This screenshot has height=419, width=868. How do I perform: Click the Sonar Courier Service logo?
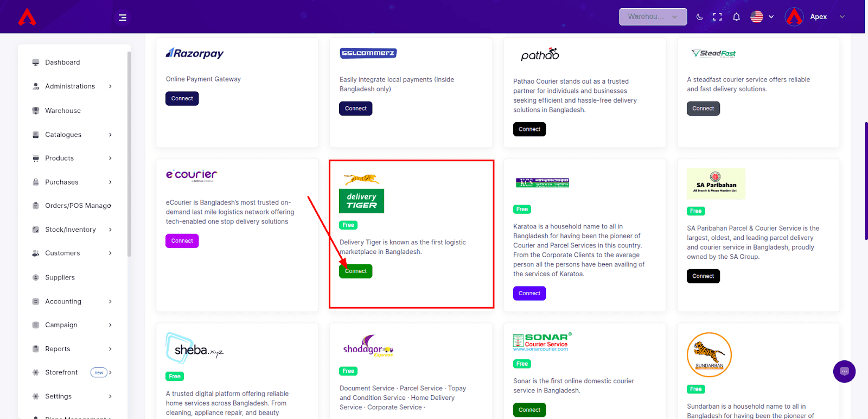(542, 341)
